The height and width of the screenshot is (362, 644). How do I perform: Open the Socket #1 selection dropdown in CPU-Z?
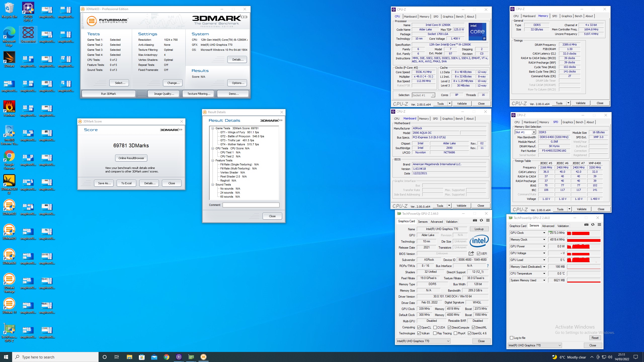click(x=423, y=95)
